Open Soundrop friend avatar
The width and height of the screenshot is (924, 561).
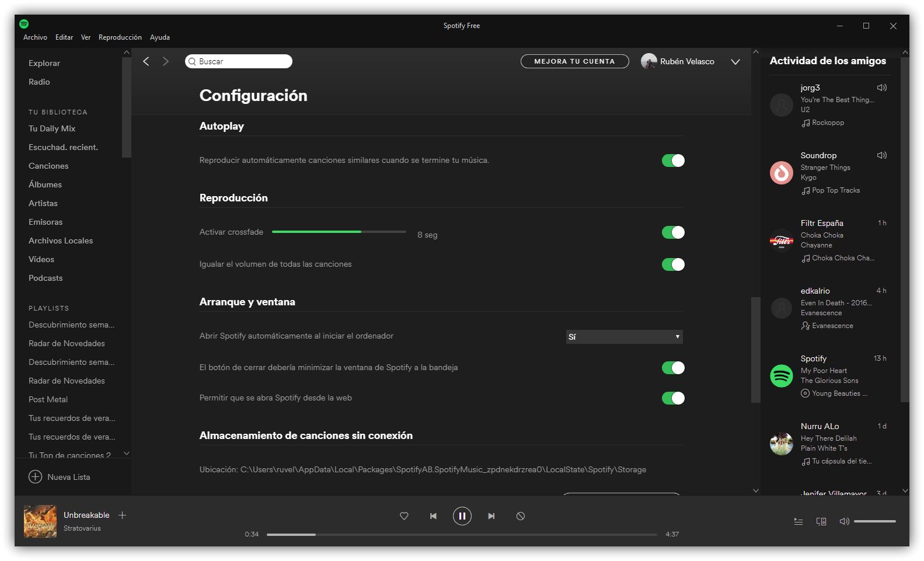[x=782, y=173]
